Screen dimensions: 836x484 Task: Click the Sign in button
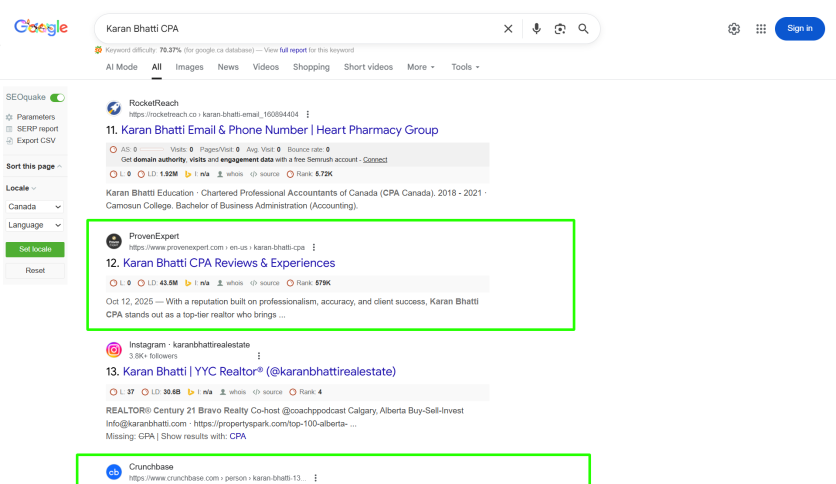pyautogui.click(x=800, y=29)
